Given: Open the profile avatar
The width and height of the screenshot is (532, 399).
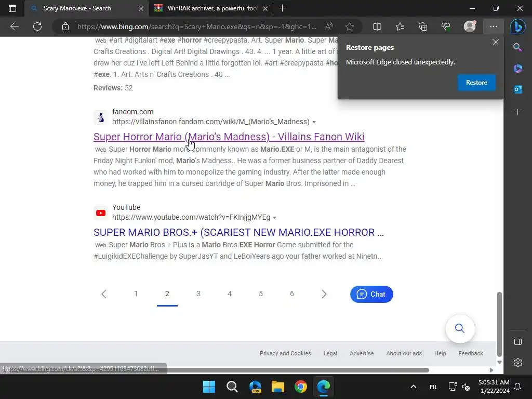Looking at the screenshot, I should tap(470, 26).
